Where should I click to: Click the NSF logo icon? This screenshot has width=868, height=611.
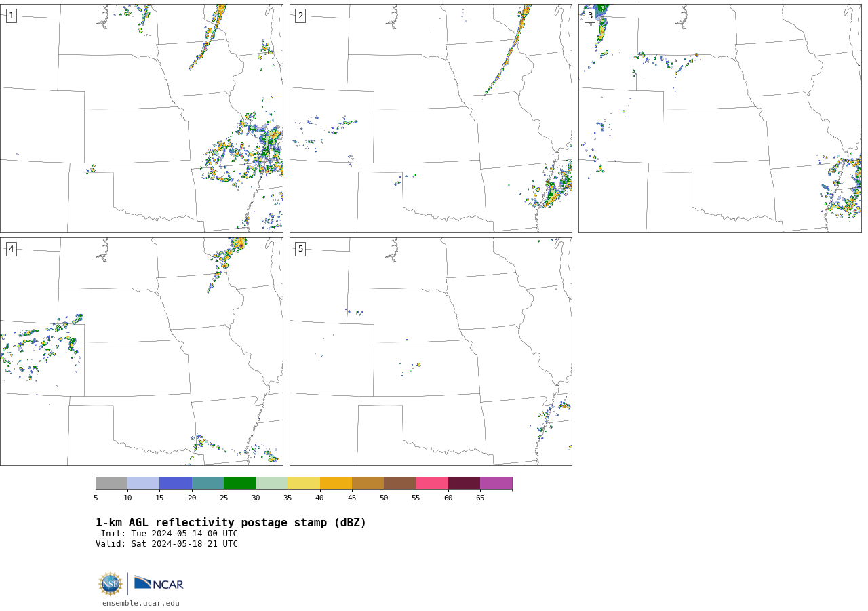(x=110, y=584)
